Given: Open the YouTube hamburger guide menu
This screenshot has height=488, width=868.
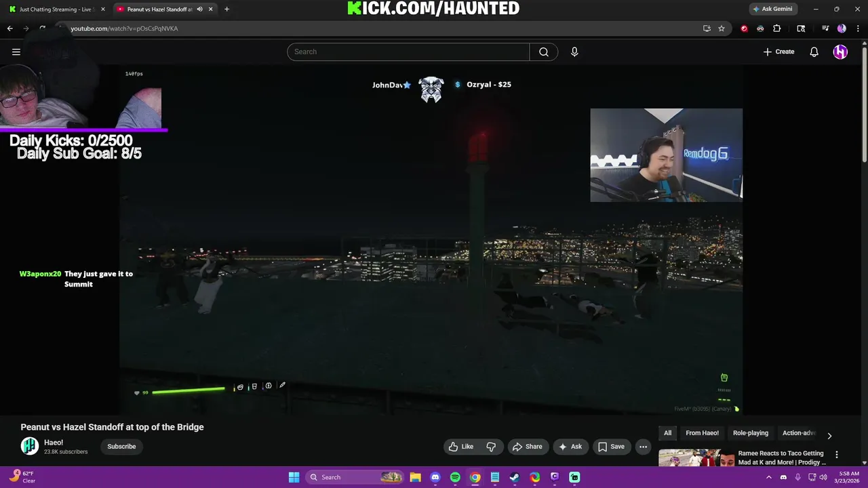Looking at the screenshot, I should click(16, 52).
